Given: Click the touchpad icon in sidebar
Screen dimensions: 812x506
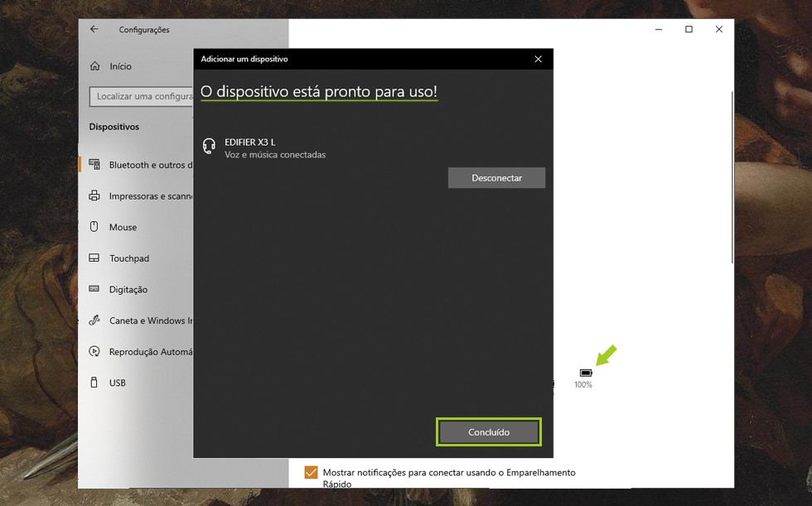Looking at the screenshot, I should tap(94, 258).
